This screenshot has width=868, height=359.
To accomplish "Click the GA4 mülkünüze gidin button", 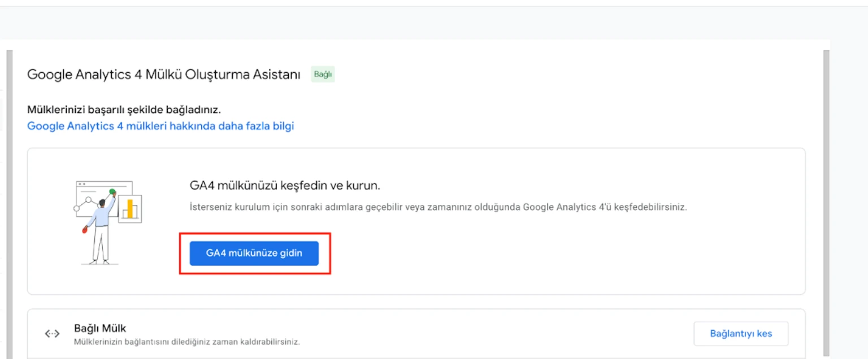I will pos(254,253).
